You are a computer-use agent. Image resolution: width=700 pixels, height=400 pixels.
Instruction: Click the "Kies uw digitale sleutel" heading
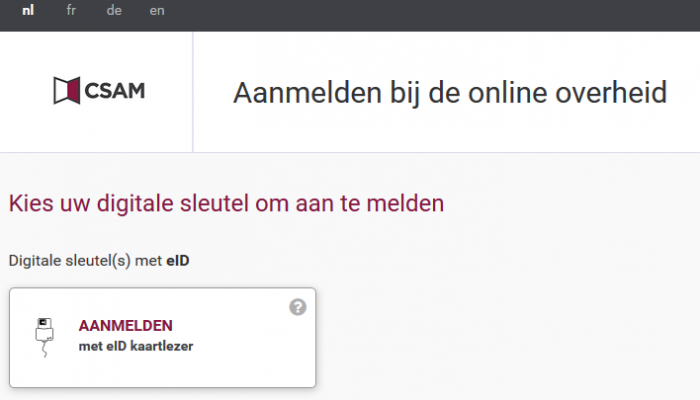(x=226, y=204)
